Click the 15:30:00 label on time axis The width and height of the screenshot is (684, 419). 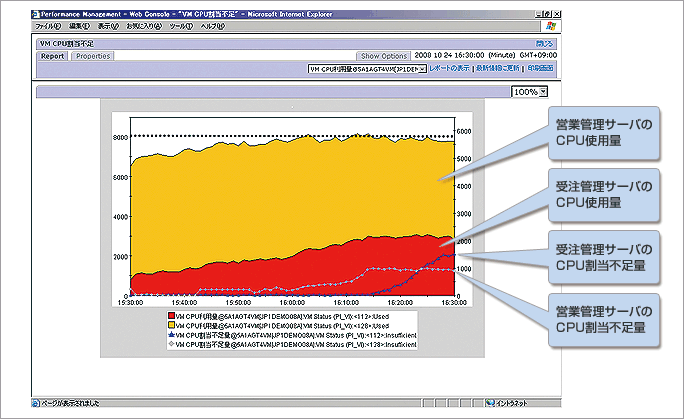[x=130, y=302]
